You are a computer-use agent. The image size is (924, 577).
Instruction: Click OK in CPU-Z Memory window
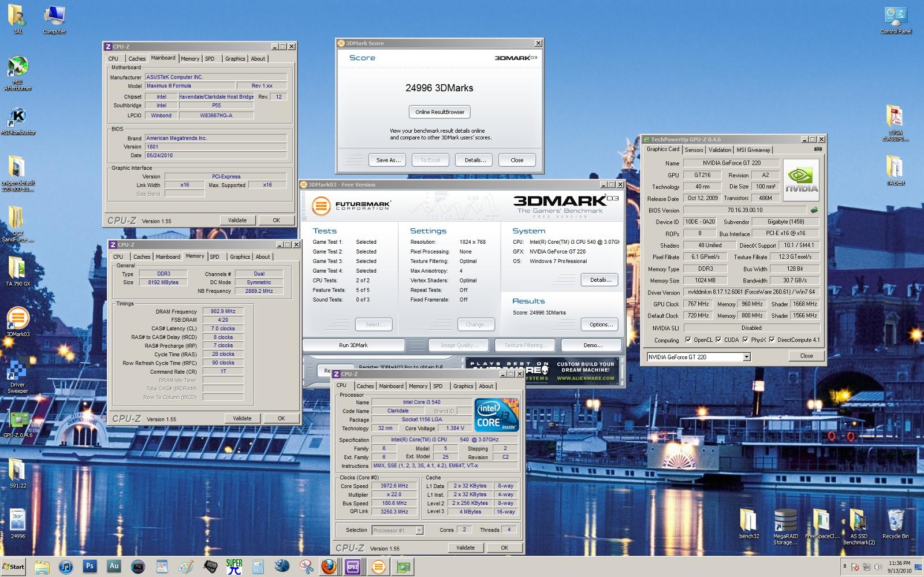tap(281, 418)
